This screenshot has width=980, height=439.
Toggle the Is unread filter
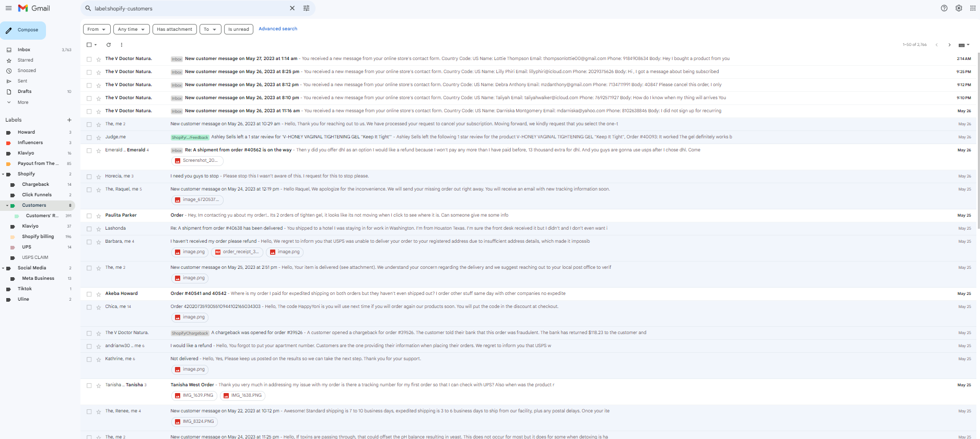click(239, 29)
